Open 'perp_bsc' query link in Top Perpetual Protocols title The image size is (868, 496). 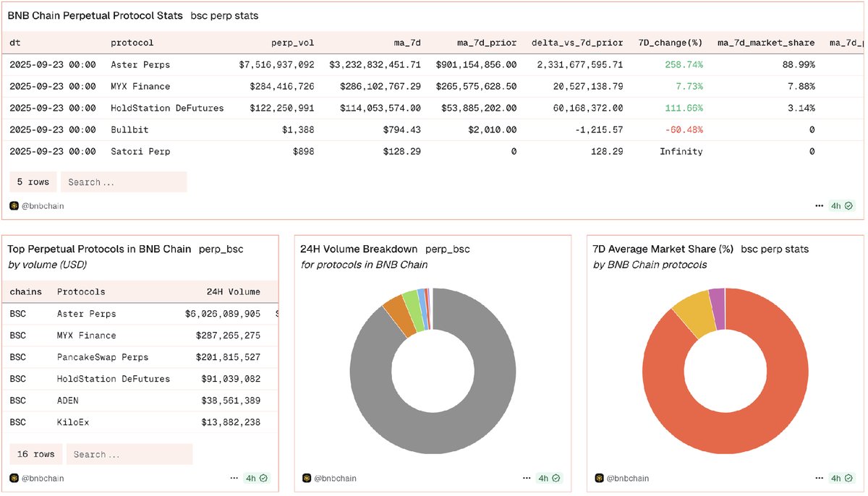click(x=220, y=249)
